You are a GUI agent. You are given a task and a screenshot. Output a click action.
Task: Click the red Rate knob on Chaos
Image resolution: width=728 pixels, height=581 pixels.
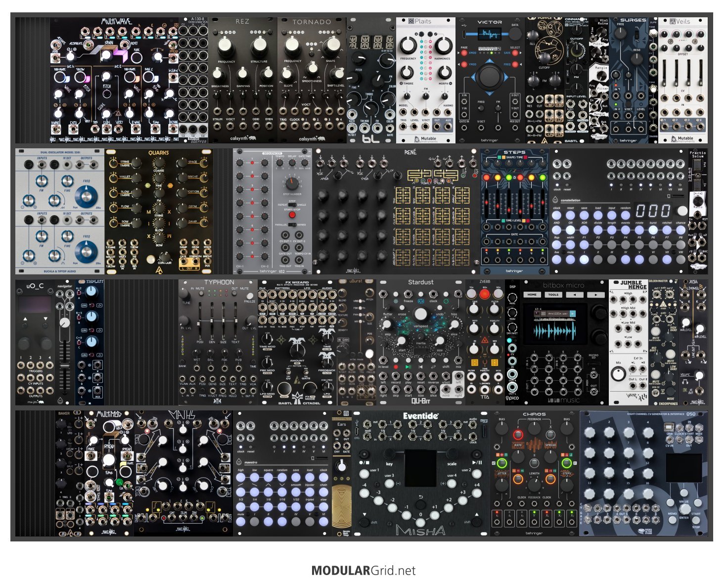click(518, 436)
